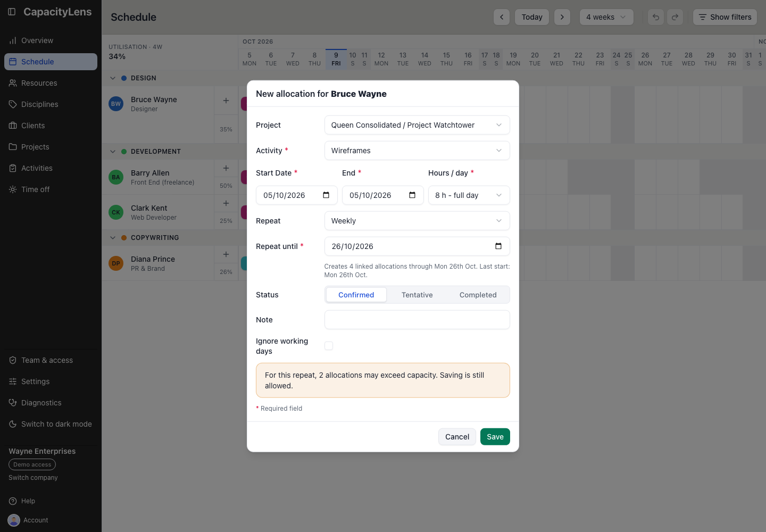The height and width of the screenshot is (532, 766).
Task: Advance to next period with the right chevron
Action: coord(562,17)
